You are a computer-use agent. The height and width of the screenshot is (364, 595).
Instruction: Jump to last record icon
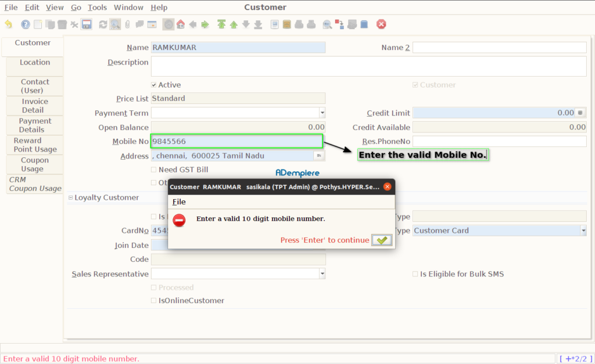pos(258,24)
